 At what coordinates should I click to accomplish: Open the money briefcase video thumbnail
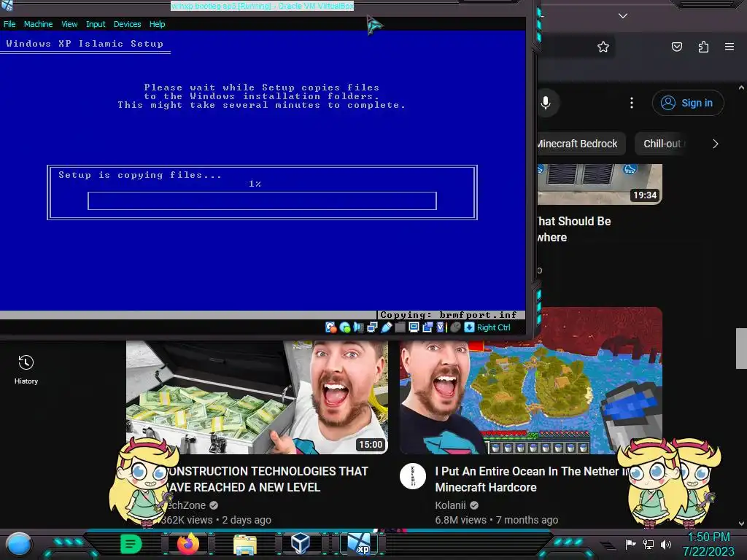(x=257, y=397)
